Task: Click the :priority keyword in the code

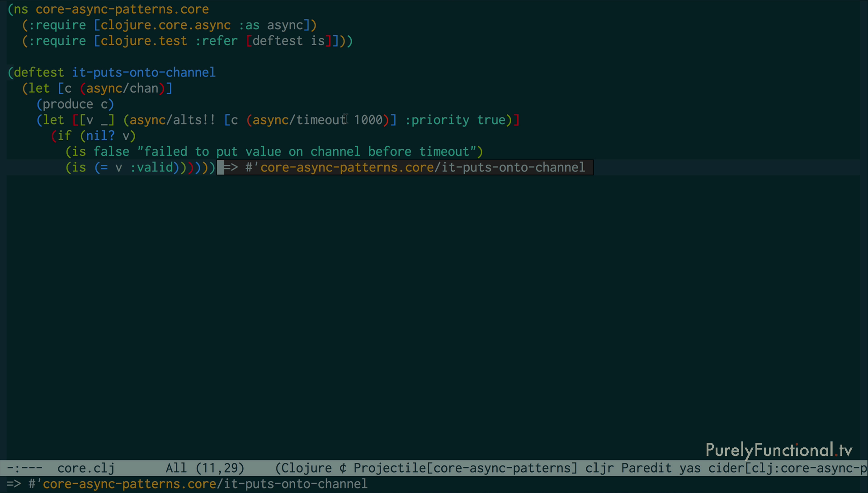Action: tap(437, 120)
